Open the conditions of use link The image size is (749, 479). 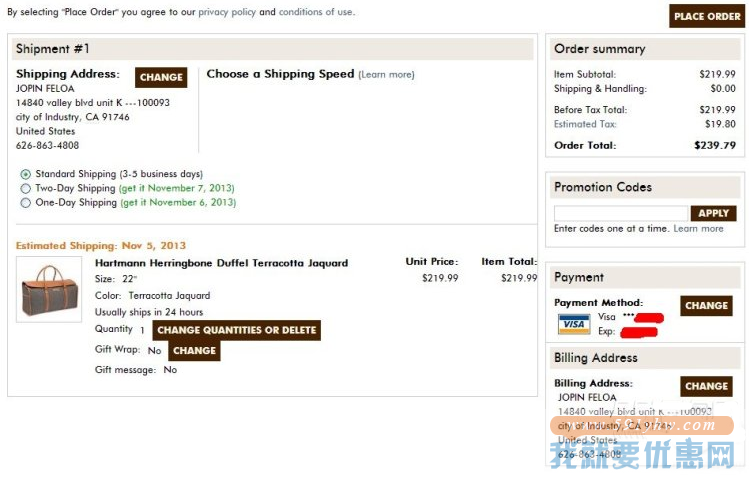[x=316, y=12]
